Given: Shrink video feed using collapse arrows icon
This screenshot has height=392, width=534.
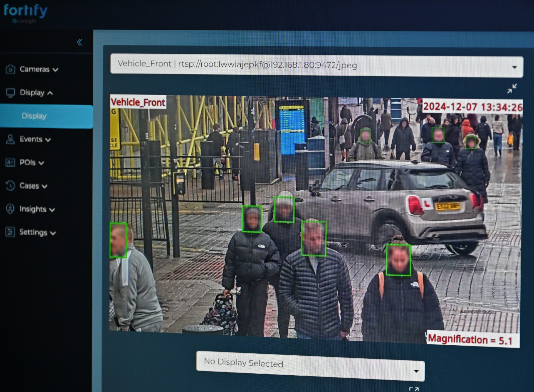Looking at the screenshot, I should [x=512, y=89].
